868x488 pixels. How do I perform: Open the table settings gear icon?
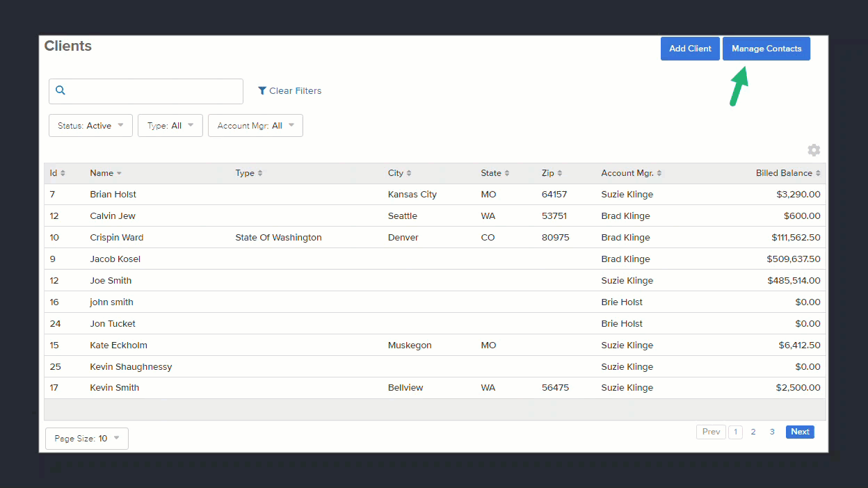pyautogui.click(x=814, y=150)
